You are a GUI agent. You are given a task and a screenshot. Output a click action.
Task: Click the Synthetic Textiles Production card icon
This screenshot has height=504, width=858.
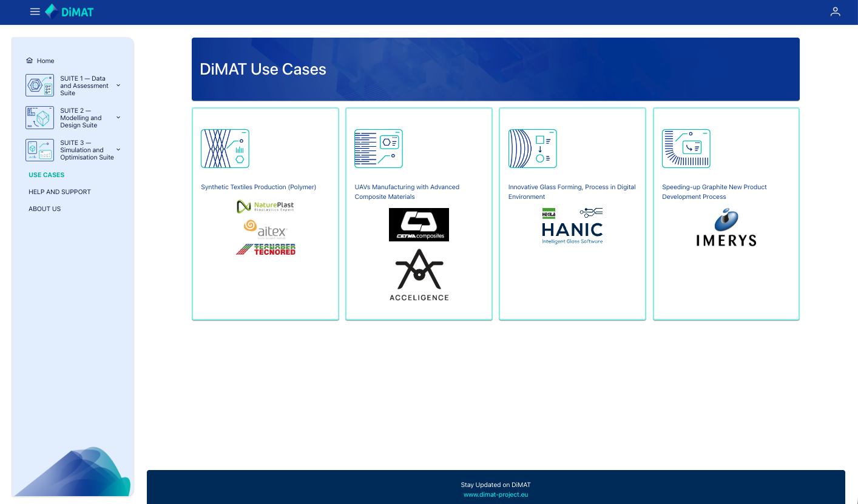pyautogui.click(x=225, y=149)
